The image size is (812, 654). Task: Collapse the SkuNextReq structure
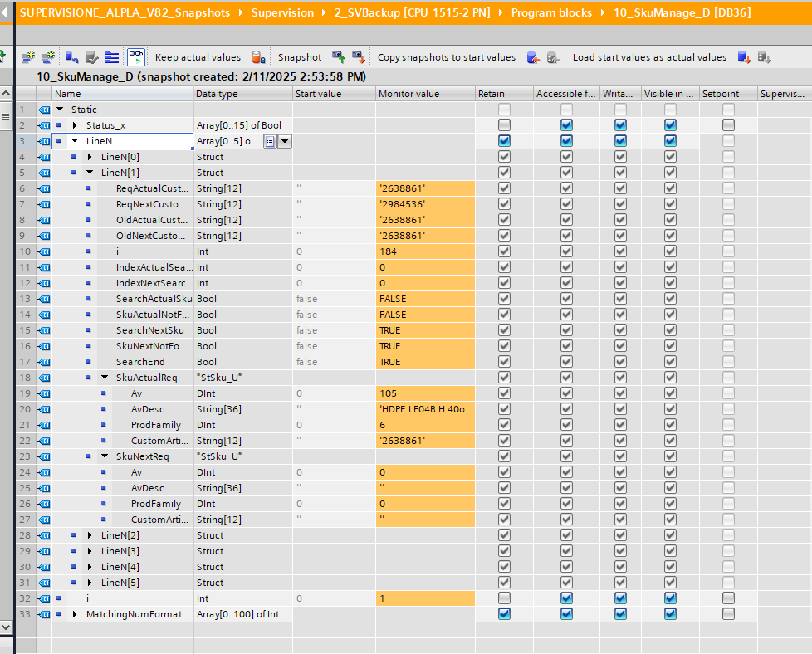(x=105, y=456)
